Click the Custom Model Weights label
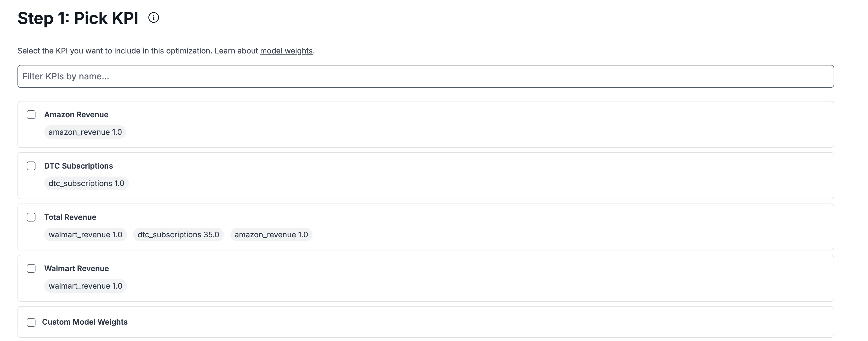868x341 pixels. (85, 322)
